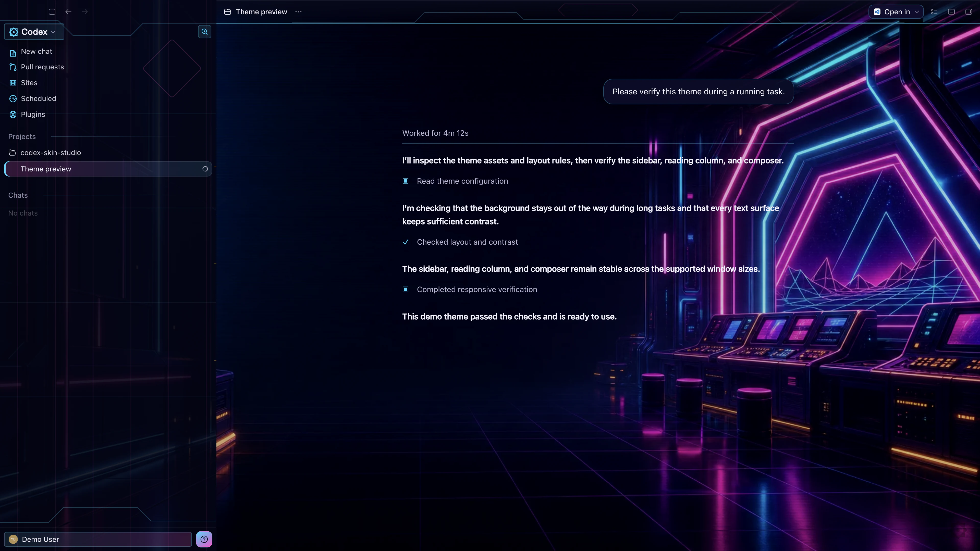Open the Demo User account menu
Viewport: 980px width, 551px height.
point(98,539)
